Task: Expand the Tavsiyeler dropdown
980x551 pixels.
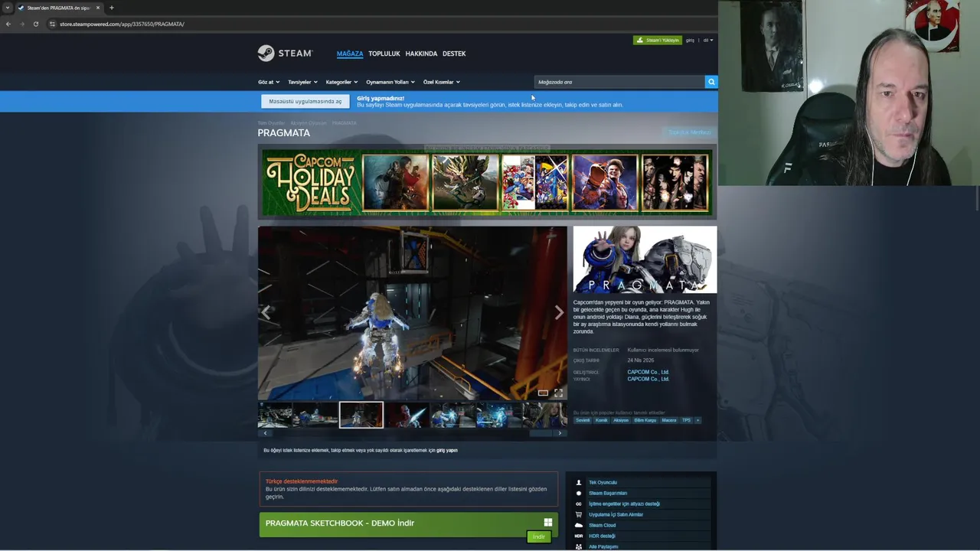Action: (302, 82)
